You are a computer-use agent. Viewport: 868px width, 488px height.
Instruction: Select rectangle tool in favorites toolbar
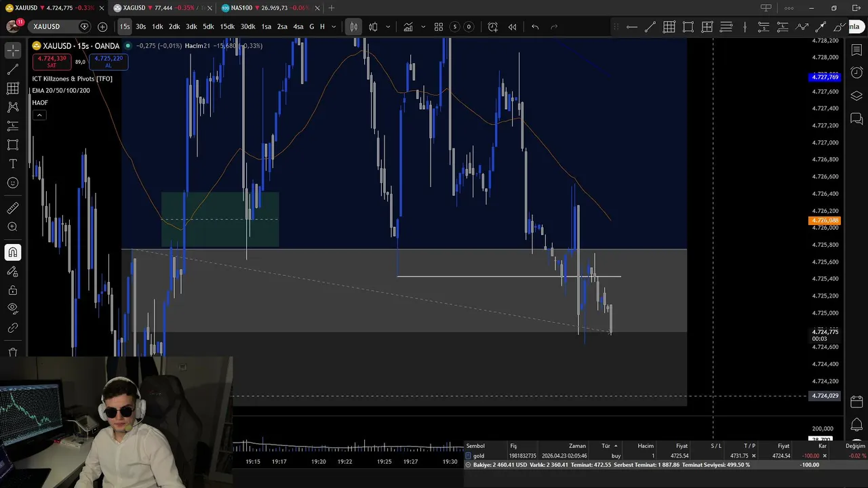tap(688, 26)
